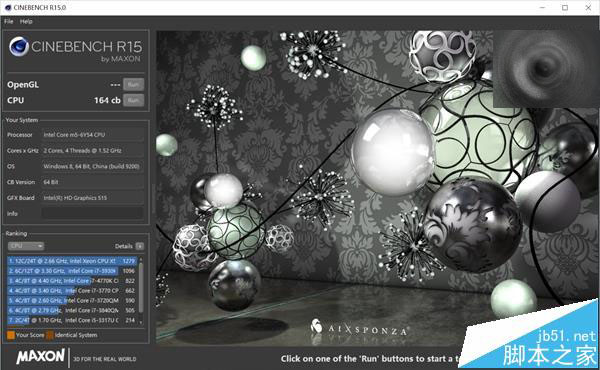Open the File menu
Screen dimensions: 600x370
click(8, 21)
